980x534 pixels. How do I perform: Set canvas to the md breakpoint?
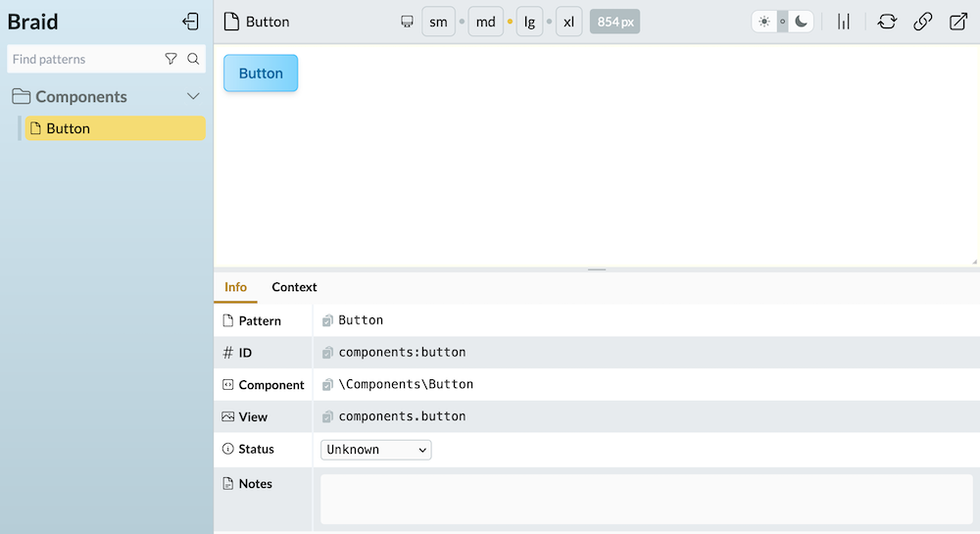click(x=485, y=22)
